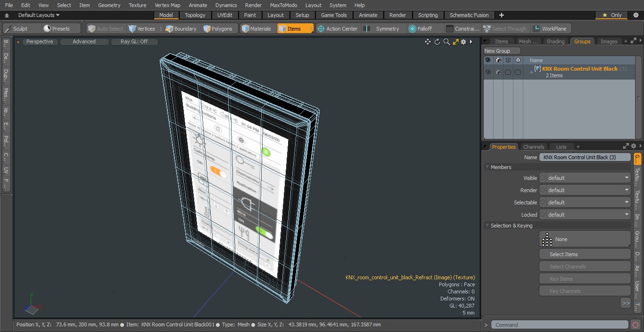Click the Command input field
Screen dimensions: 644x332
(560, 325)
